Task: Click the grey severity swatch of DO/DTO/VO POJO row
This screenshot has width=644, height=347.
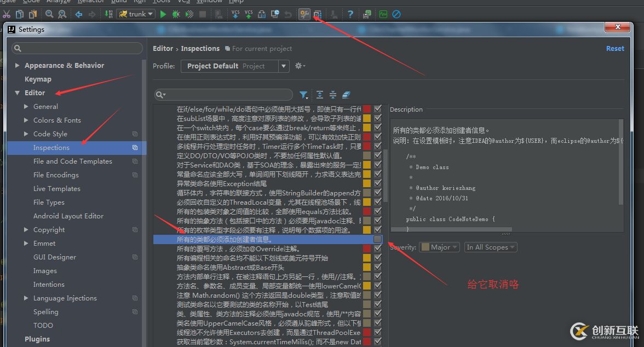Action: pos(367,155)
